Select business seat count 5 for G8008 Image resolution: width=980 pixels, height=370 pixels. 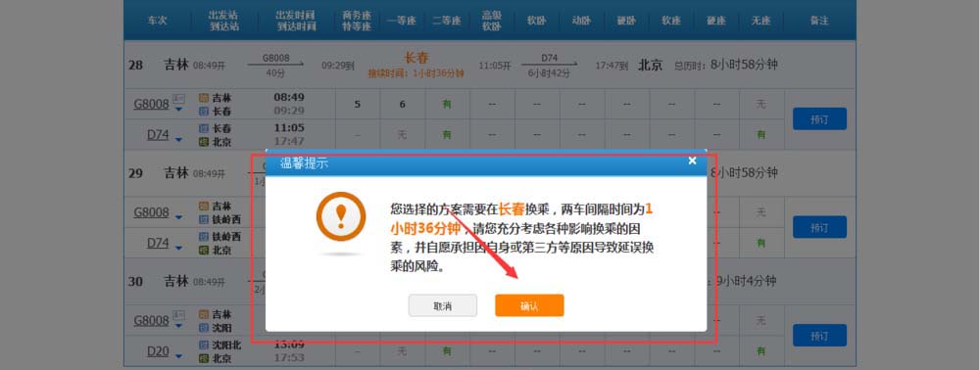[x=358, y=104]
